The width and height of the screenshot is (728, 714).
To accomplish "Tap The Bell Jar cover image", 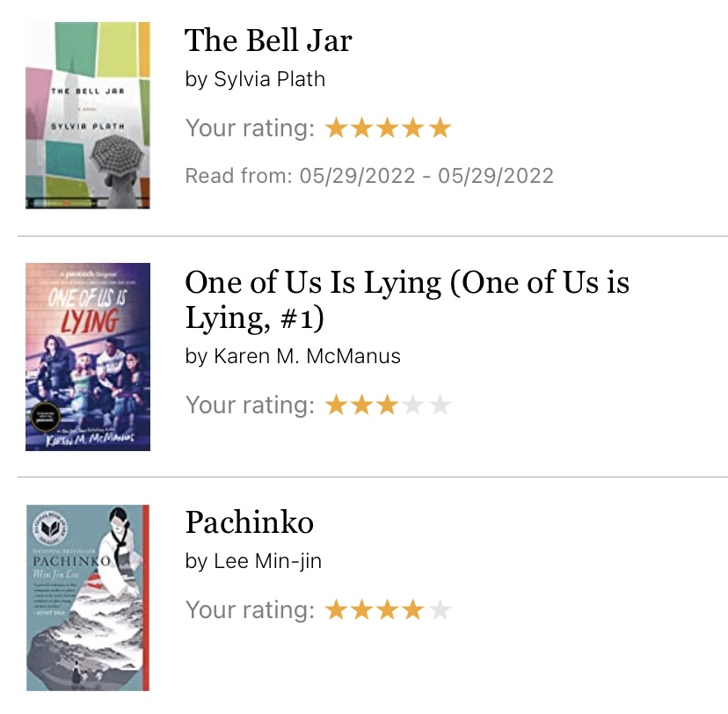I will [x=88, y=115].
